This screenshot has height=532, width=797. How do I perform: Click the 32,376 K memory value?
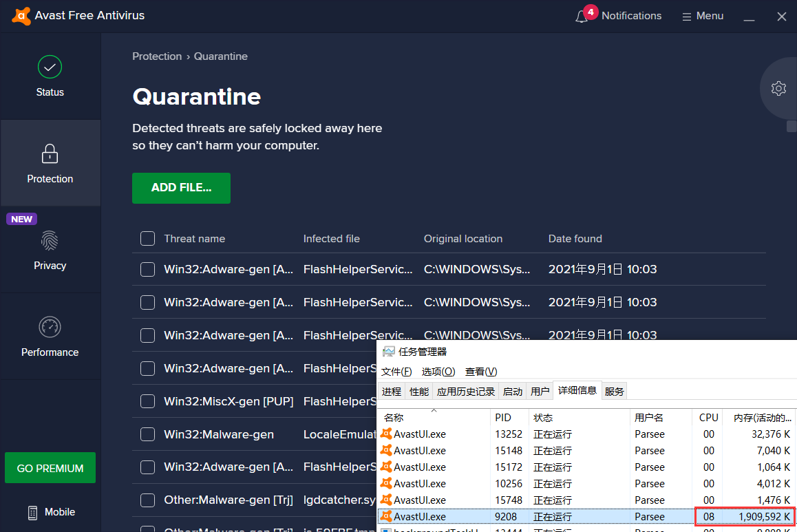click(x=771, y=434)
